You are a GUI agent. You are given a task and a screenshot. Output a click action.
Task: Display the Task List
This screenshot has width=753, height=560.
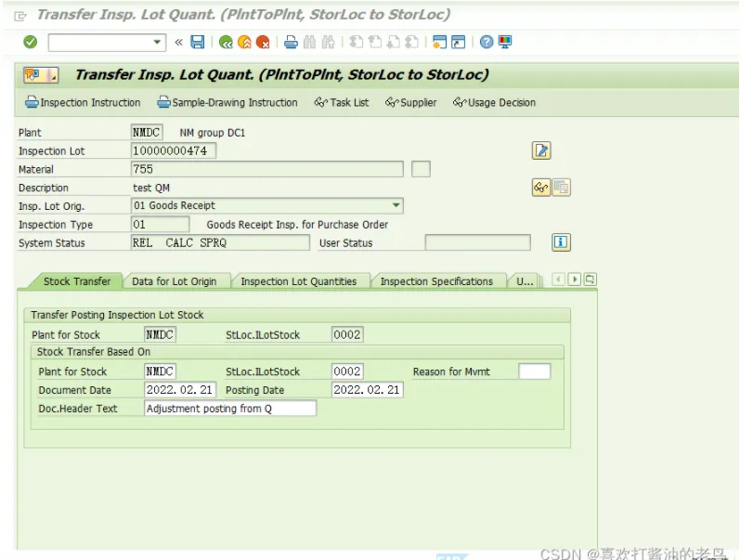point(342,102)
